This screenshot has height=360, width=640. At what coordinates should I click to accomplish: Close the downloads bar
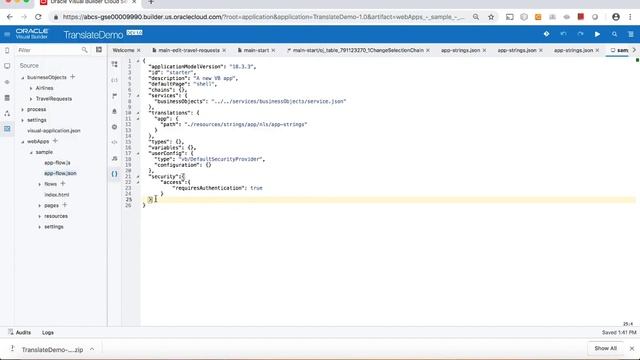click(632, 348)
